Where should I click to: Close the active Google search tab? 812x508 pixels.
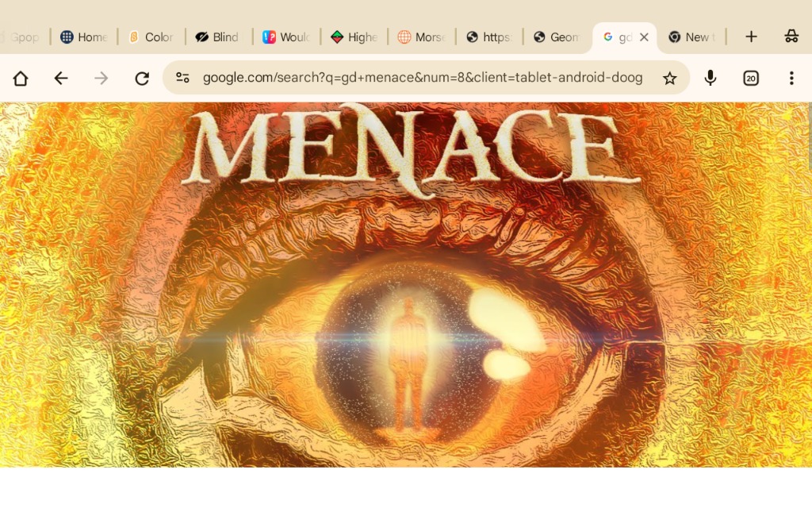coord(644,37)
